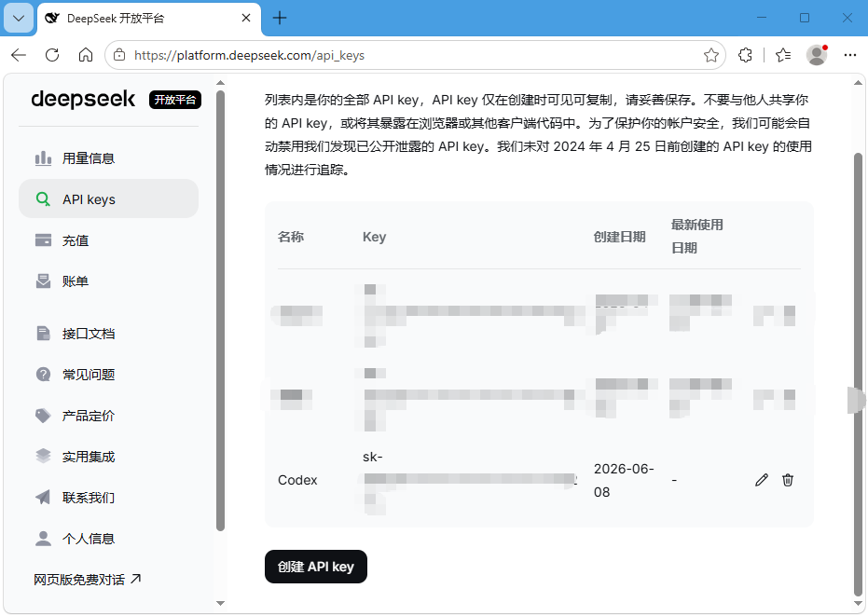The height and width of the screenshot is (616, 868).
Task: Go back with browser back arrow
Action: click(19, 55)
